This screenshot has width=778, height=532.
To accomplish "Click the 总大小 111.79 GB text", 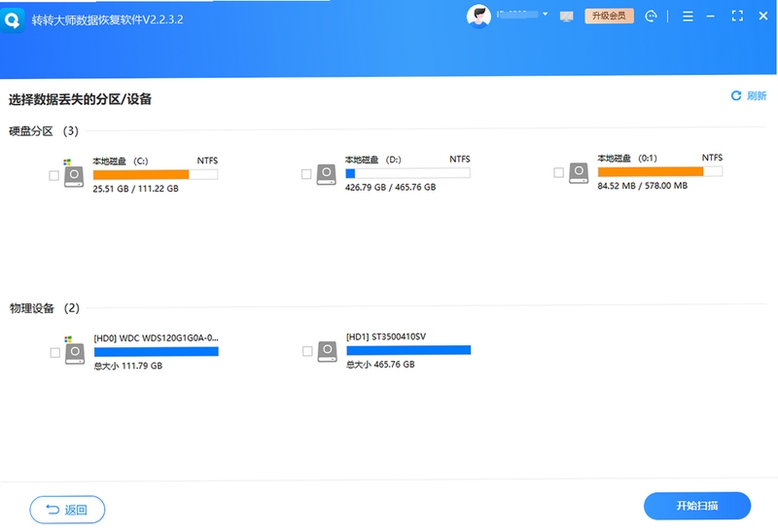I will tap(128, 366).
